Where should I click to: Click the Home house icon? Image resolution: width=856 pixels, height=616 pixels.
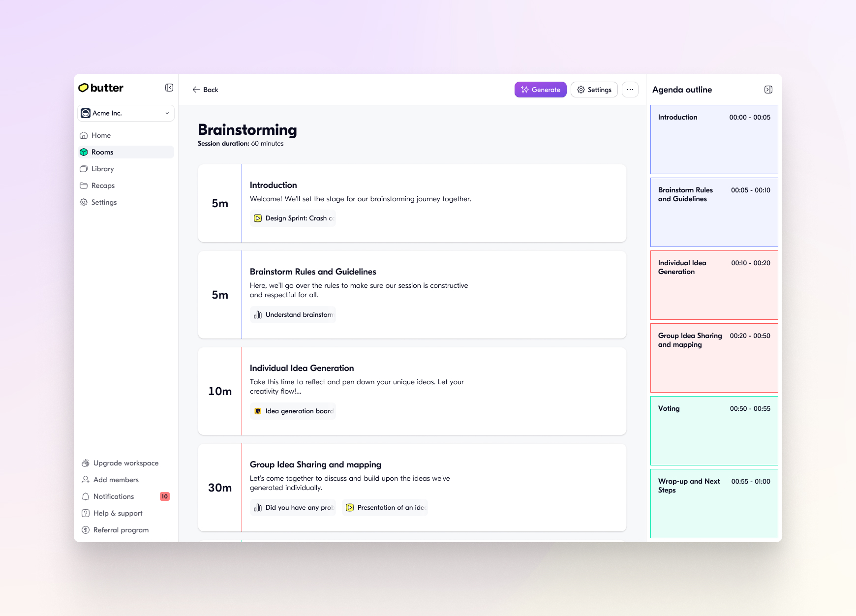pos(84,135)
